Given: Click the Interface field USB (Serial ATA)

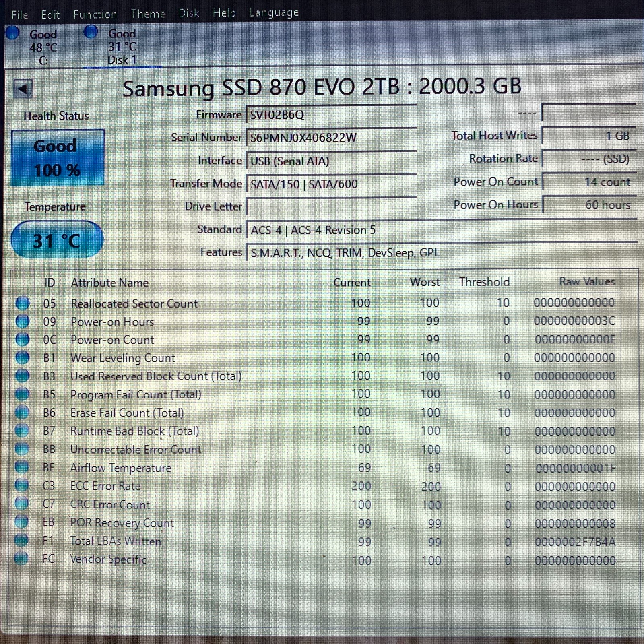Looking at the screenshot, I should tap(331, 161).
